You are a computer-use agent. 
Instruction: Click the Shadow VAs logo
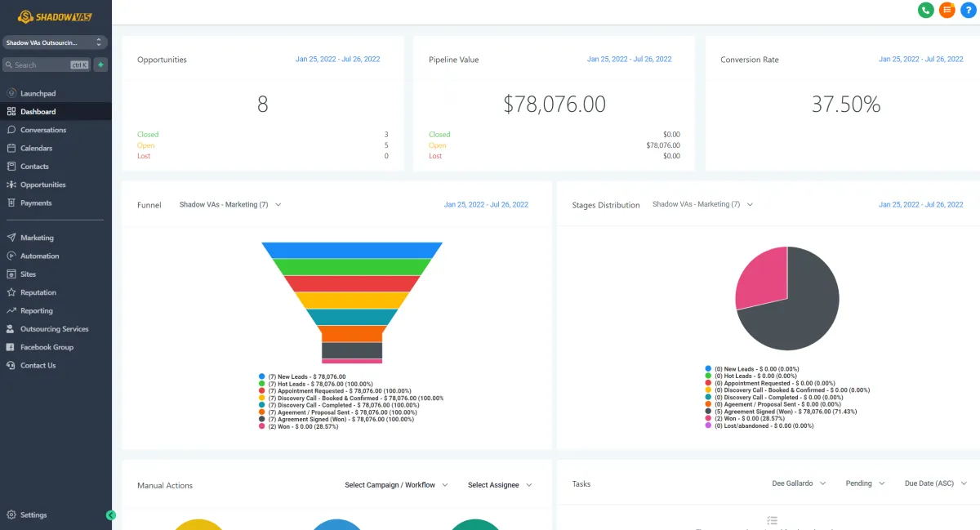pyautogui.click(x=56, y=16)
